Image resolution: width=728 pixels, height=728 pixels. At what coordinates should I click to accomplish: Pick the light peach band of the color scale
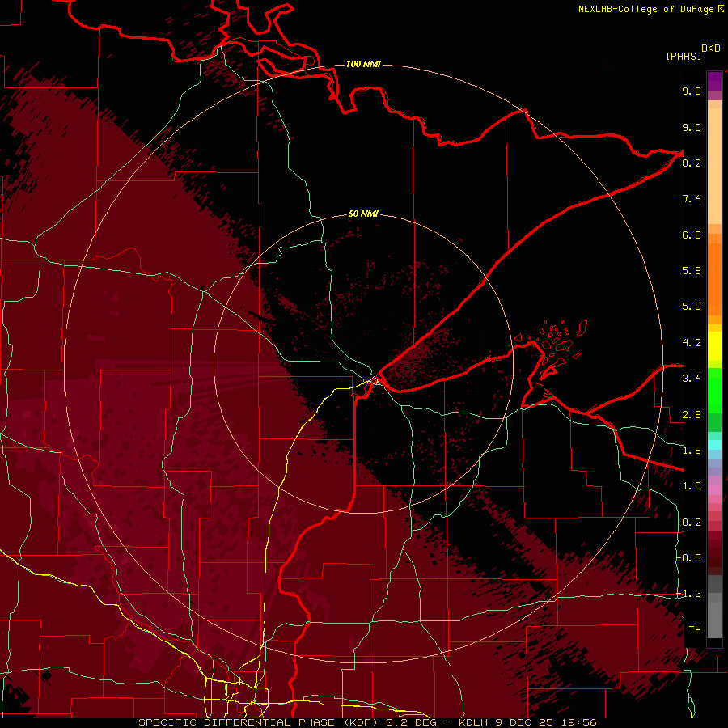[714, 167]
